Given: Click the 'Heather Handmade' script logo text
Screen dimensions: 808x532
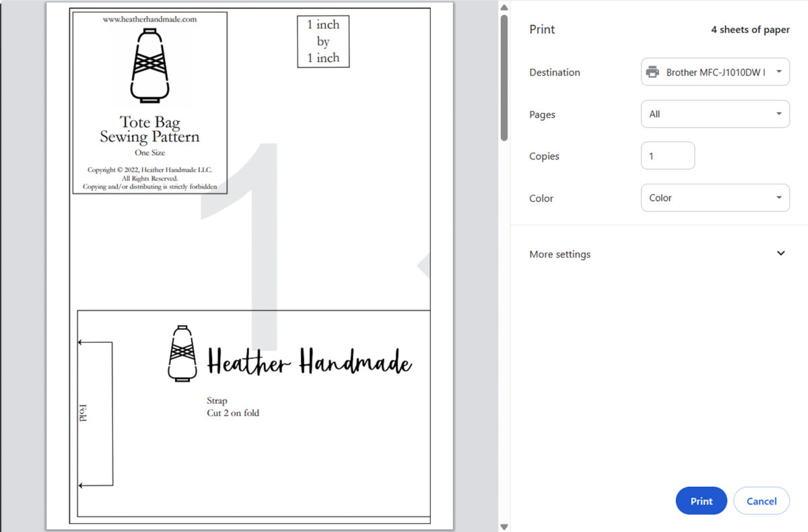Looking at the screenshot, I should point(309,362).
